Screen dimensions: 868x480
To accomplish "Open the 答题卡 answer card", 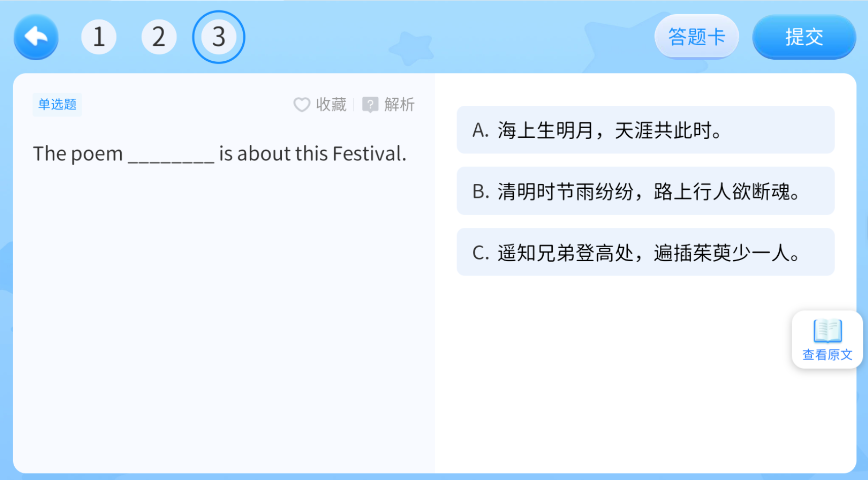I will [x=696, y=36].
